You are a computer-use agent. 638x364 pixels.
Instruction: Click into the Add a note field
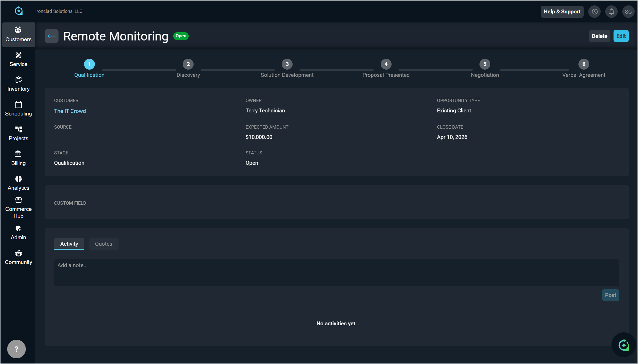(336, 272)
